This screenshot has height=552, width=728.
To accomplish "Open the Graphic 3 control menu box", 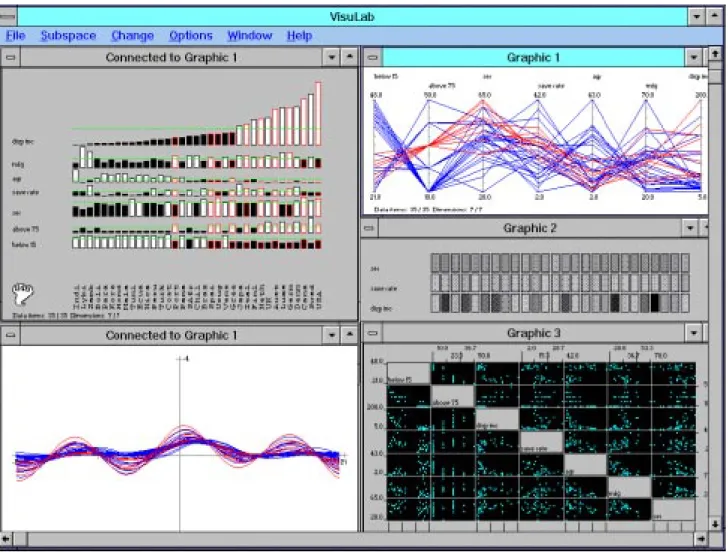I will (372, 333).
